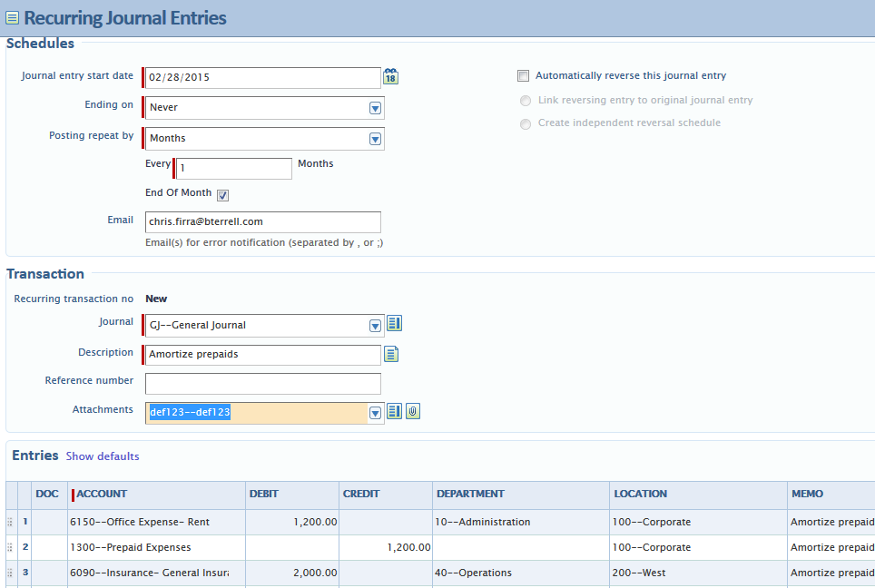875x588 pixels.
Task: Click debit amount 2,000.00 in row 3
Action: [292, 573]
